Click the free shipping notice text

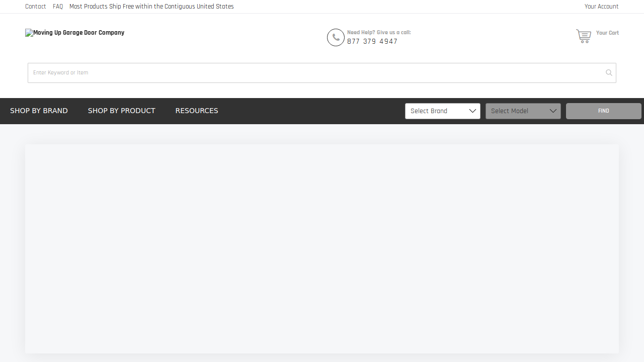pos(151,7)
